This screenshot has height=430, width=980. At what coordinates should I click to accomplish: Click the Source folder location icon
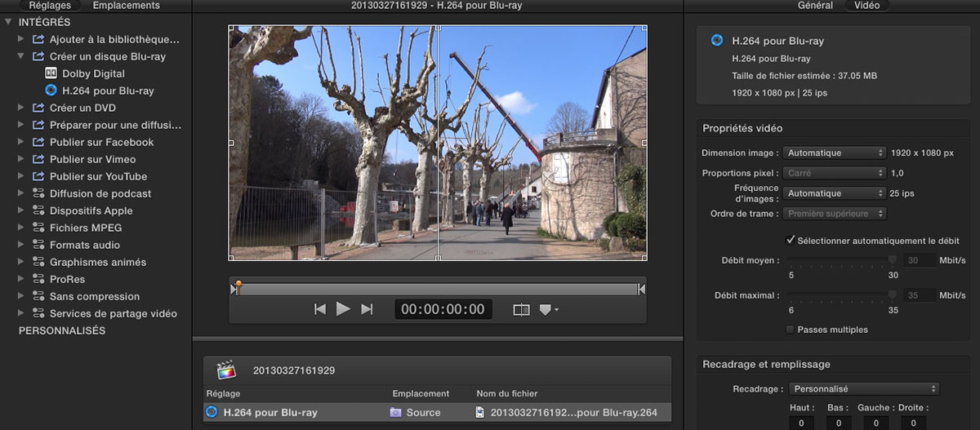[396, 413]
